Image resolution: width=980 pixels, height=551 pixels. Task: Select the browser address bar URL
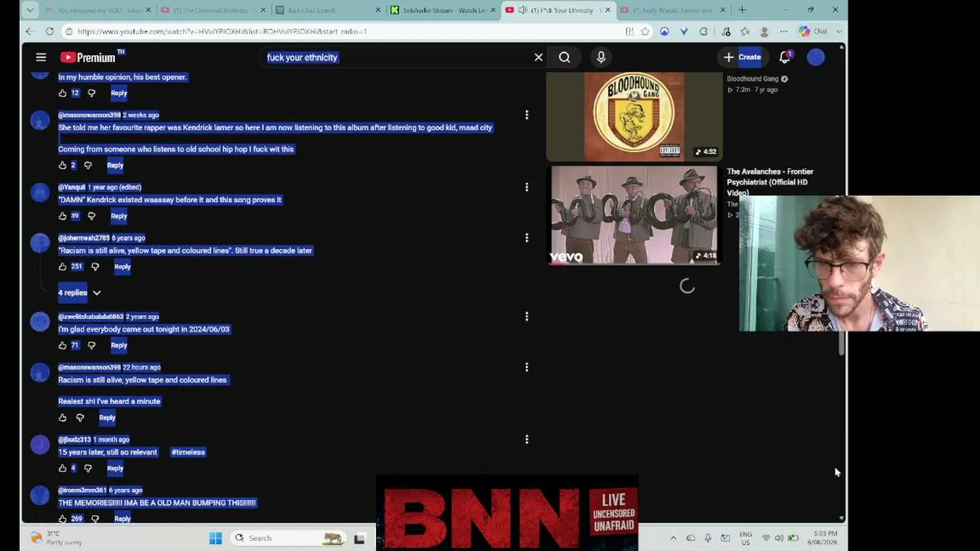222,31
